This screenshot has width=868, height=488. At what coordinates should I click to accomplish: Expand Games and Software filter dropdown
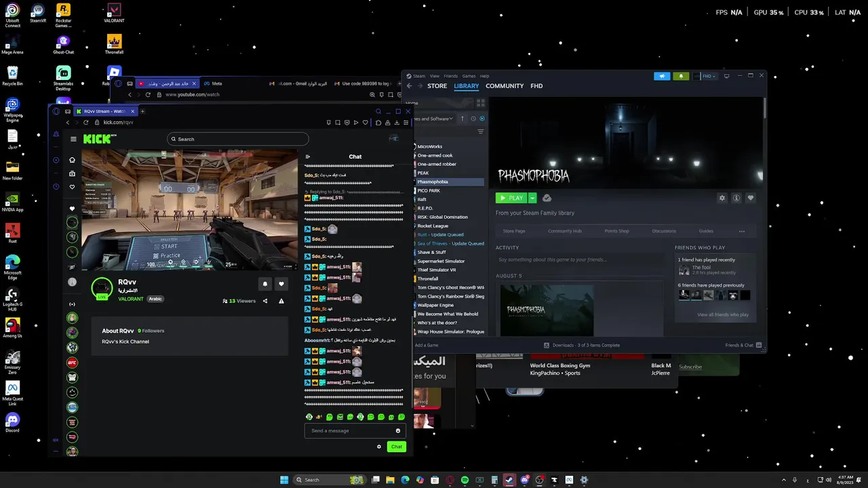[435, 119]
